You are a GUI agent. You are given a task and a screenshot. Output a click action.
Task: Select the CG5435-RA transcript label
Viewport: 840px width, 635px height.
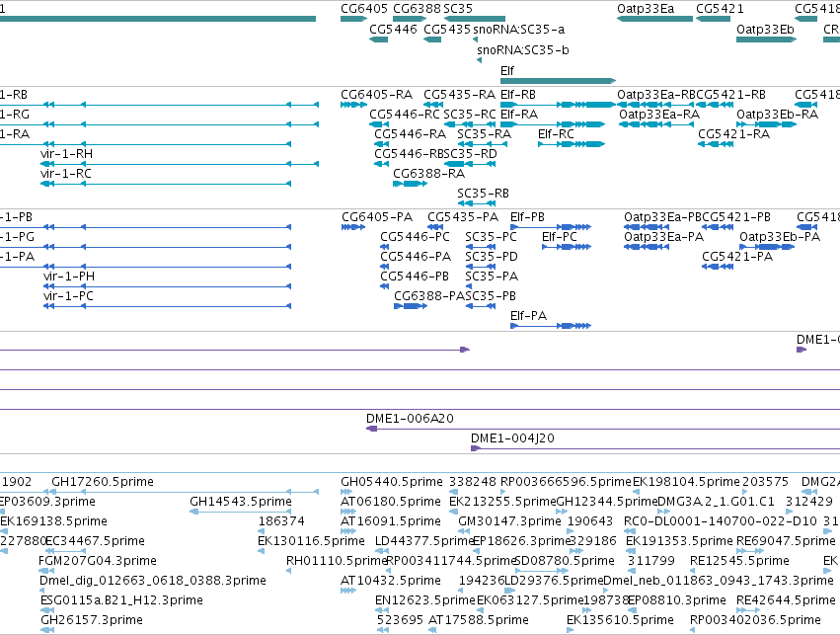(460, 95)
